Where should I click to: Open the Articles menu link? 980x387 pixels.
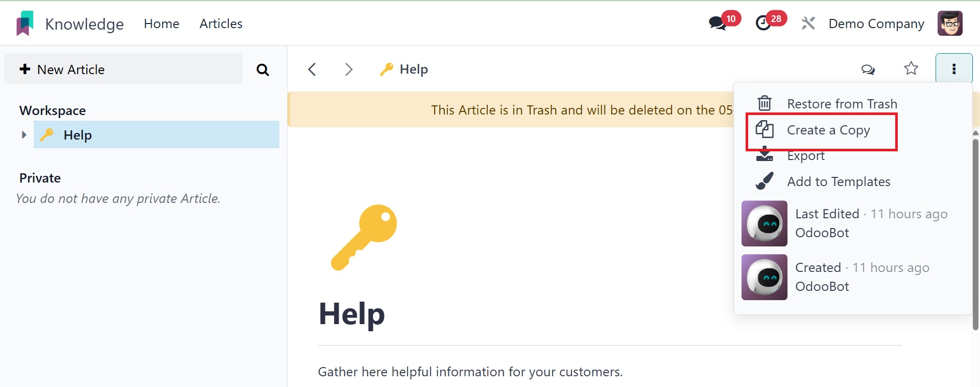(221, 24)
